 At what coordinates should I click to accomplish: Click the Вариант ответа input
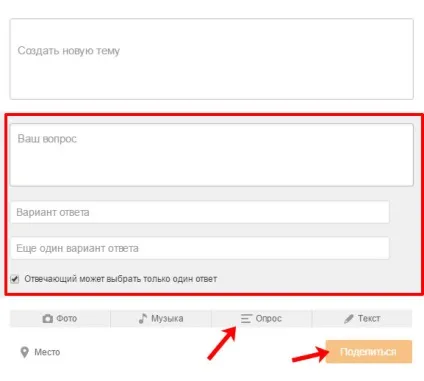coord(200,212)
